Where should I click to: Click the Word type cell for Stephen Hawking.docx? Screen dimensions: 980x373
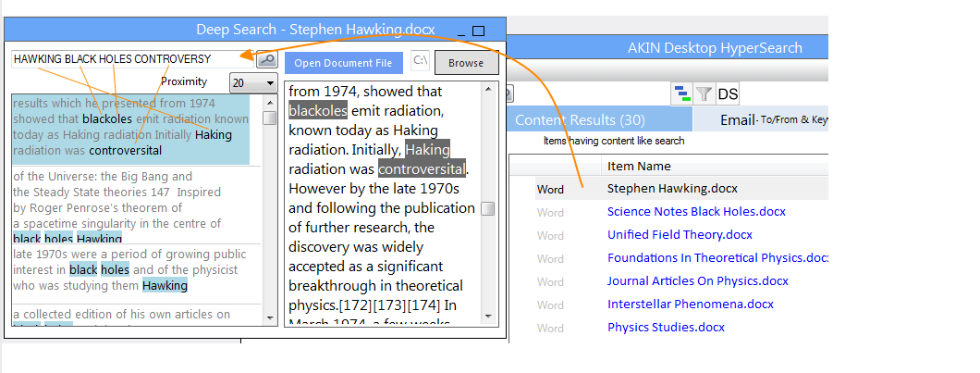pyautogui.click(x=550, y=189)
